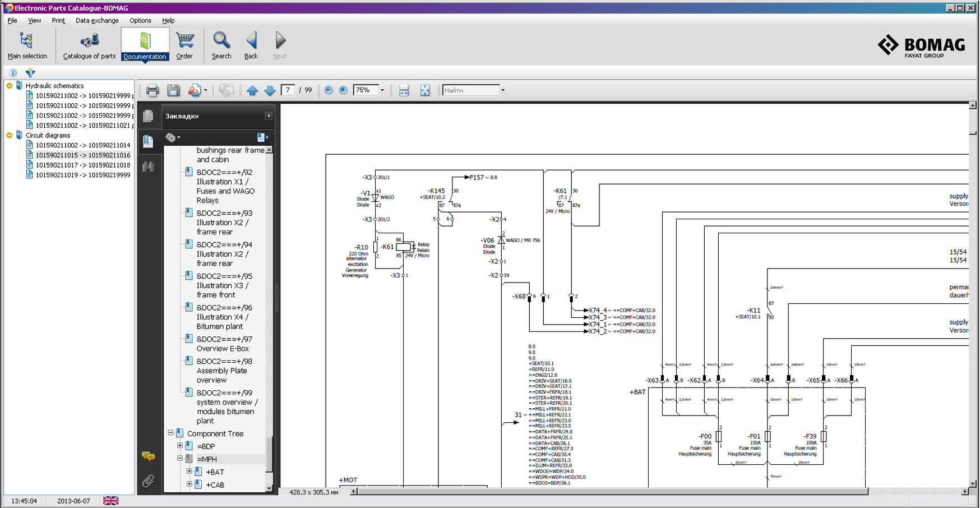
Task: Open the Options menu
Action: [x=140, y=21]
